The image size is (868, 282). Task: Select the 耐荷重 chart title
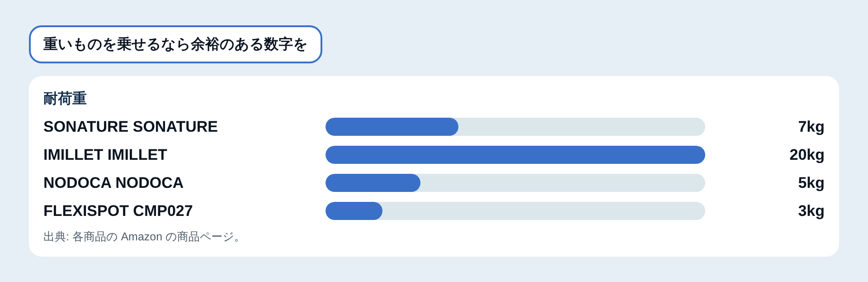point(65,98)
